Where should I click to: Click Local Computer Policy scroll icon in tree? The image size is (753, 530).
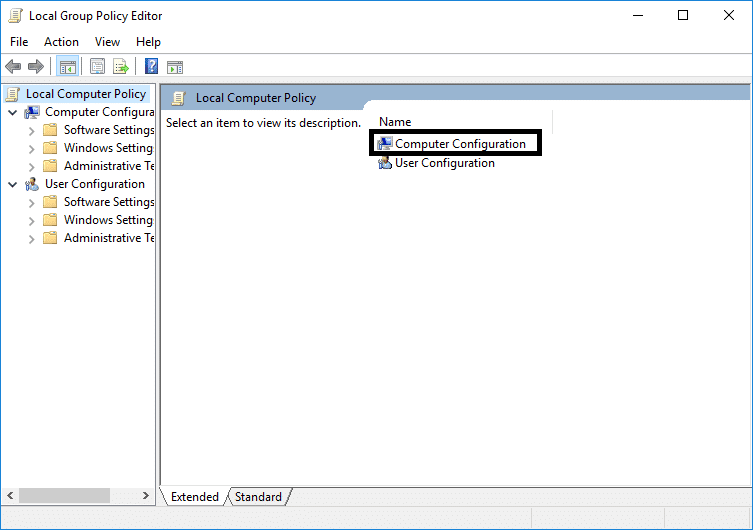13,94
